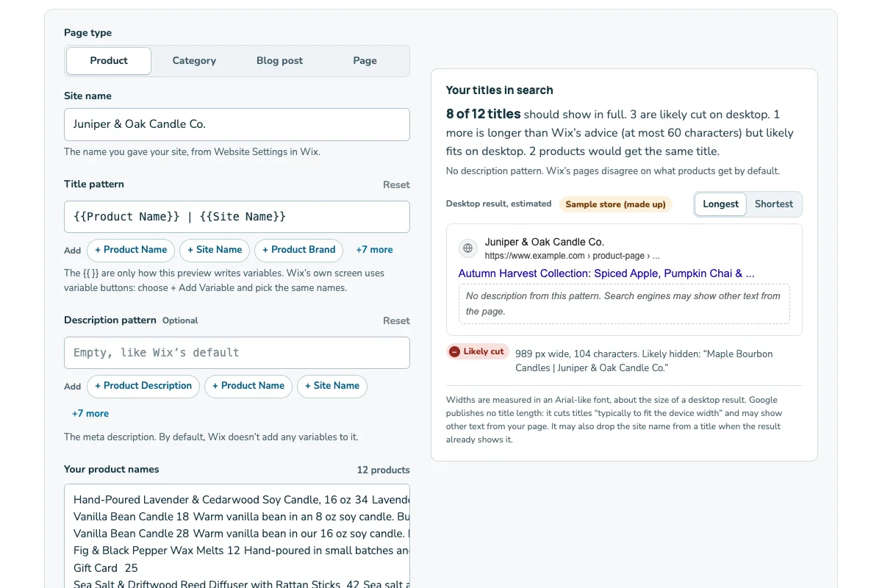The height and width of the screenshot is (588, 882).
Task: Add Product Brand variable to title
Action: 298,250
